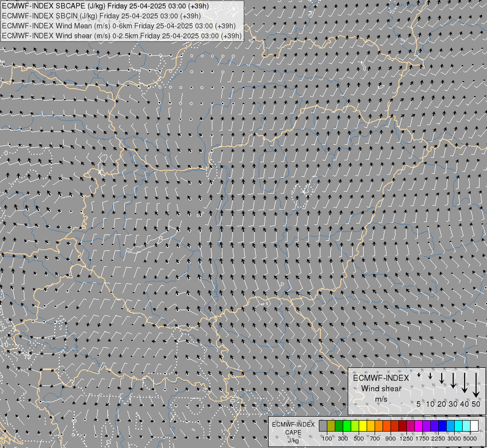Select the pure blue swatch after 2250 tick
Image resolution: width=487 pixels, height=448 pixels.
tap(443, 426)
